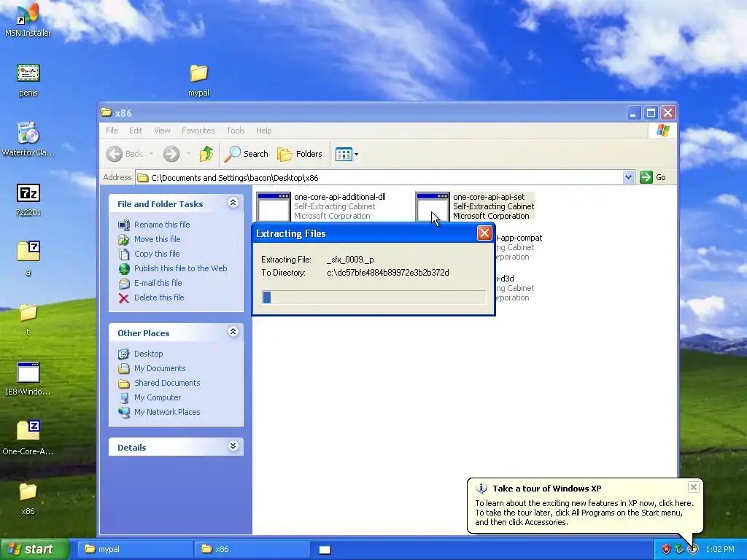Select the one-core-api-additional-dll file icon

tap(274, 206)
